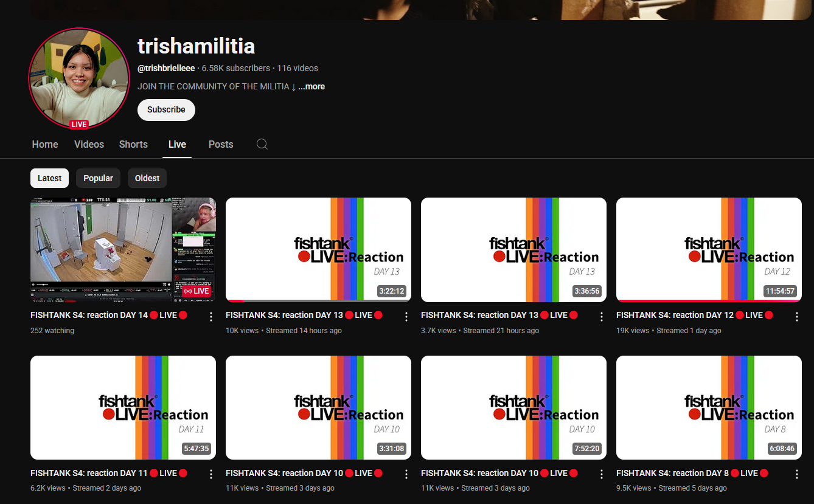814x504 pixels.
Task: Click the channel name trishamilitia heading
Action: [x=196, y=46]
